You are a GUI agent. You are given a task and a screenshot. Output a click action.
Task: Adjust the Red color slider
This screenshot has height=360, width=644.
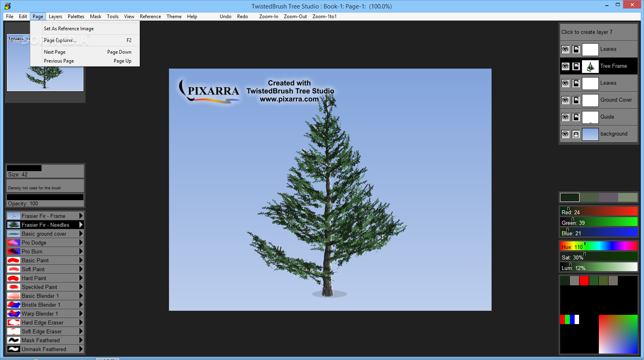coord(599,211)
